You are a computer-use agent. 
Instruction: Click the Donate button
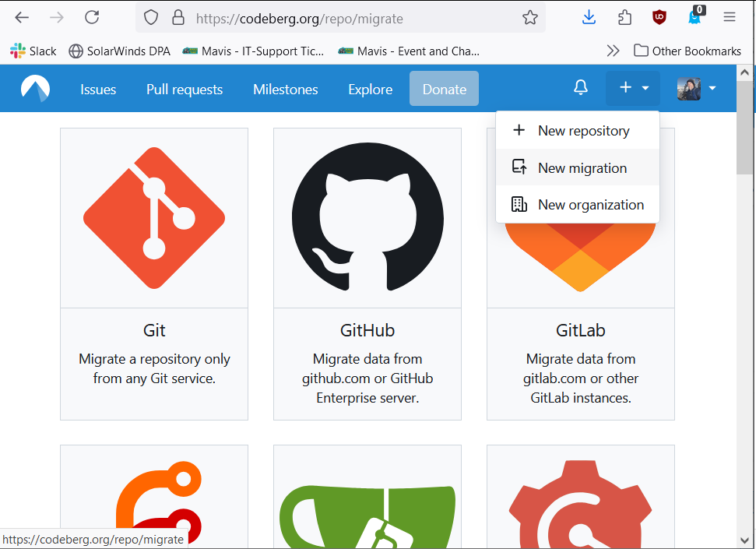coord(444,89)
